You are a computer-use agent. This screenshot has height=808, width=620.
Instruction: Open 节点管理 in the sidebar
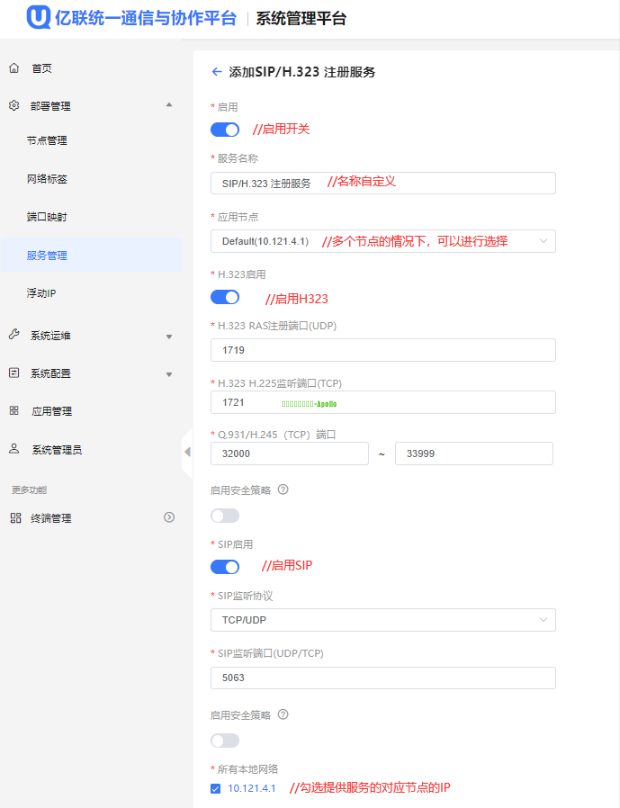(47, 141)
